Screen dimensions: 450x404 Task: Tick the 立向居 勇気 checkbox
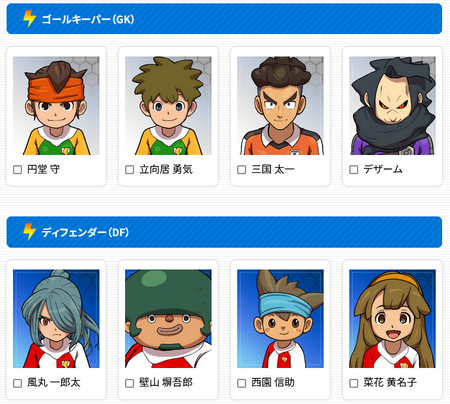click(x=129, y=170)
